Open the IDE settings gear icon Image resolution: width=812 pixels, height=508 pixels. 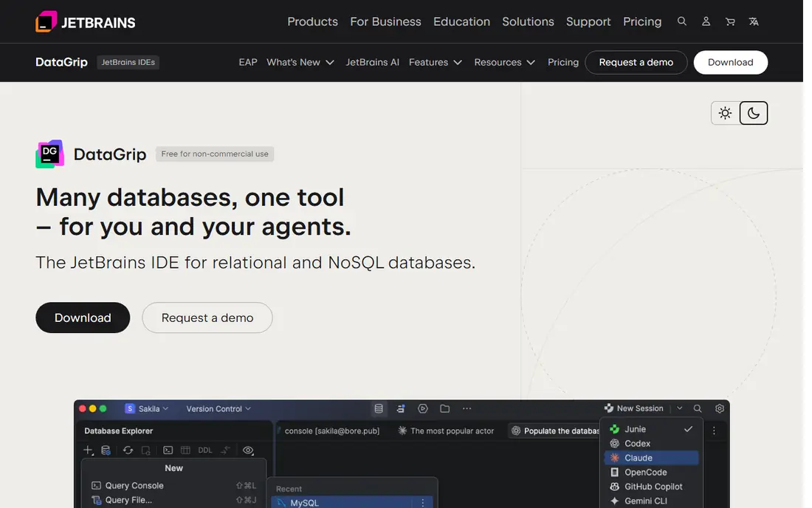[720, 408]
